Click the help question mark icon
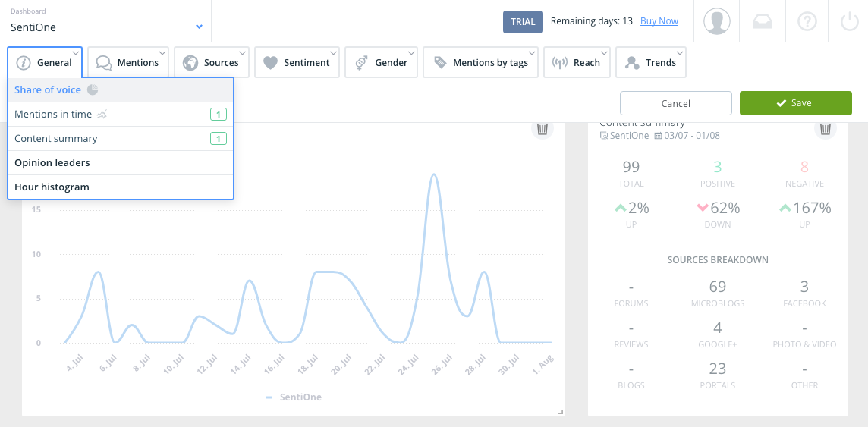Viewport: 868px width, 427px height. click(807, 21)
